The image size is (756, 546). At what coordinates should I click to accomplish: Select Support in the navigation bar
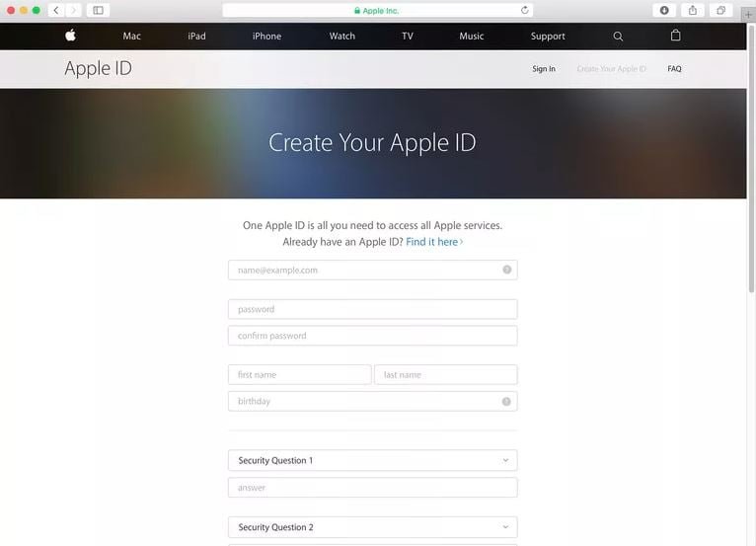point(548,37)
